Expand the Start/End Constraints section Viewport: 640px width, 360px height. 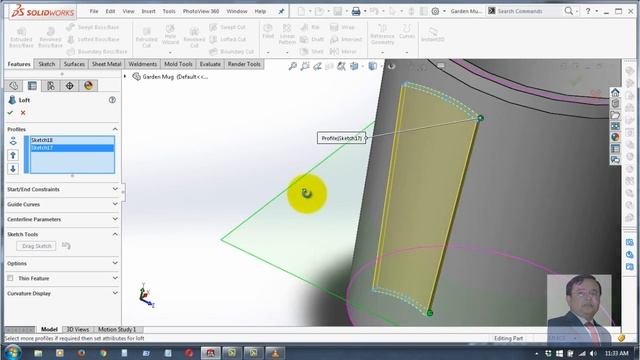coord(115,189)
